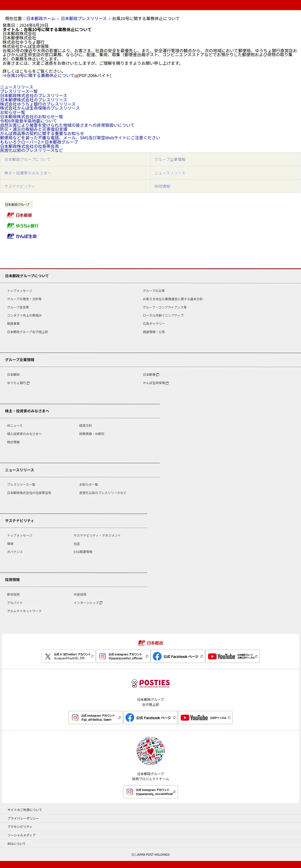
Task: Open the かんぽ生命 logo link
Action: [x=22, y=236]
